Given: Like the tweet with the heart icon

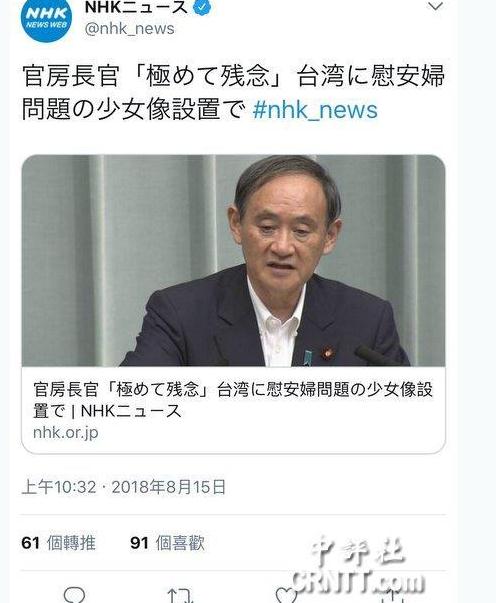Looking at the screenshot, I should pos(286,596).
